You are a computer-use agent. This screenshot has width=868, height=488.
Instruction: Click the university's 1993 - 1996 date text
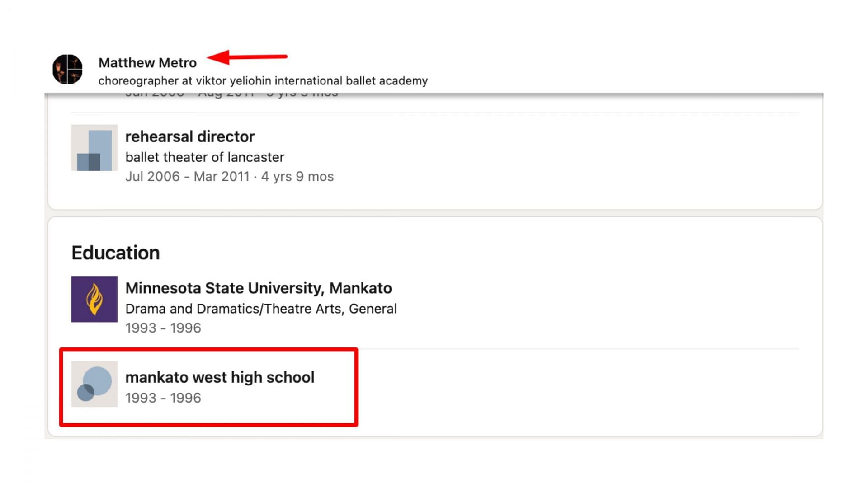pos(163,328)
